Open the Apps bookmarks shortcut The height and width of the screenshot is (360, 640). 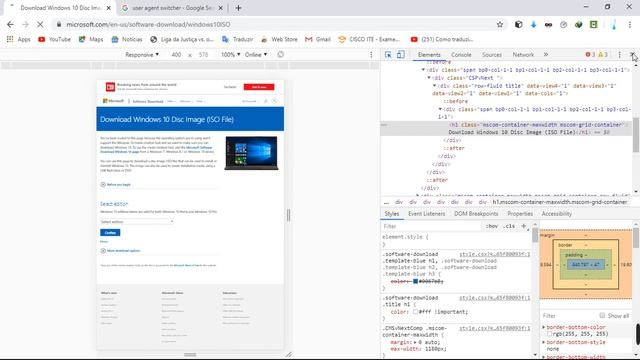click(x=18, y=39)
